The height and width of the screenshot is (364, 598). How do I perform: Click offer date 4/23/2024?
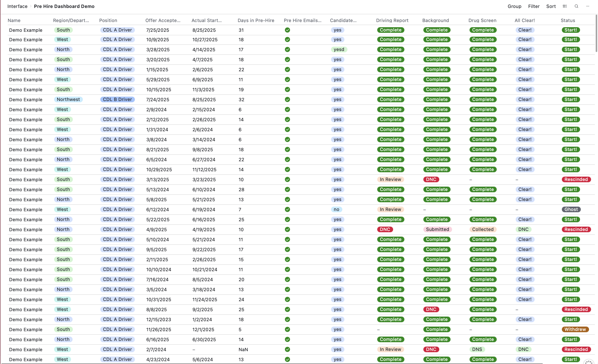158,359
